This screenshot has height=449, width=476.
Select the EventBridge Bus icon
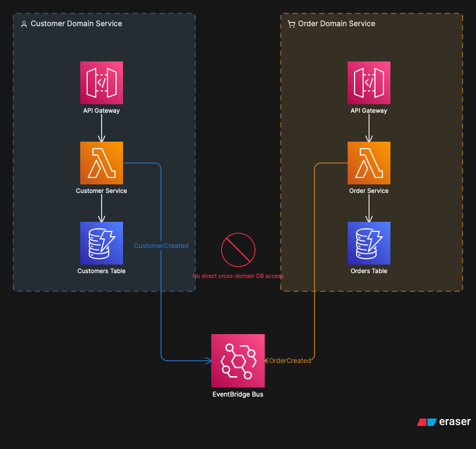tap(238, 361)
